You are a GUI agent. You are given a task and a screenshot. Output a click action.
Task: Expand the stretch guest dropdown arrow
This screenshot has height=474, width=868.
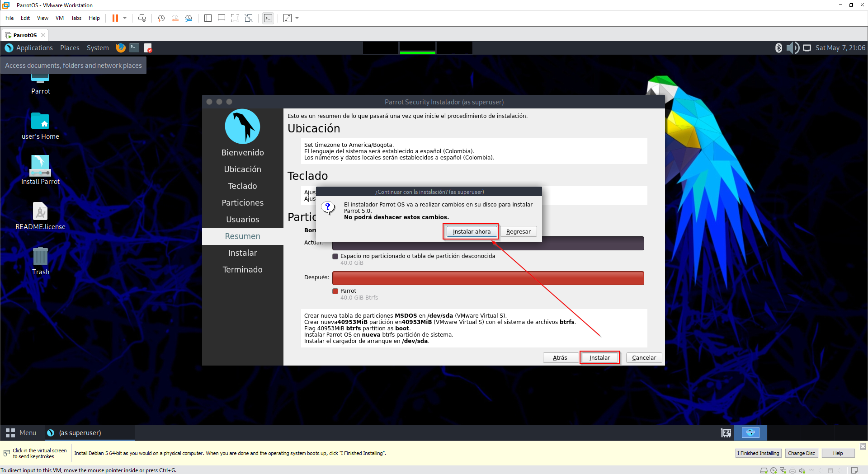pos(297,18)
